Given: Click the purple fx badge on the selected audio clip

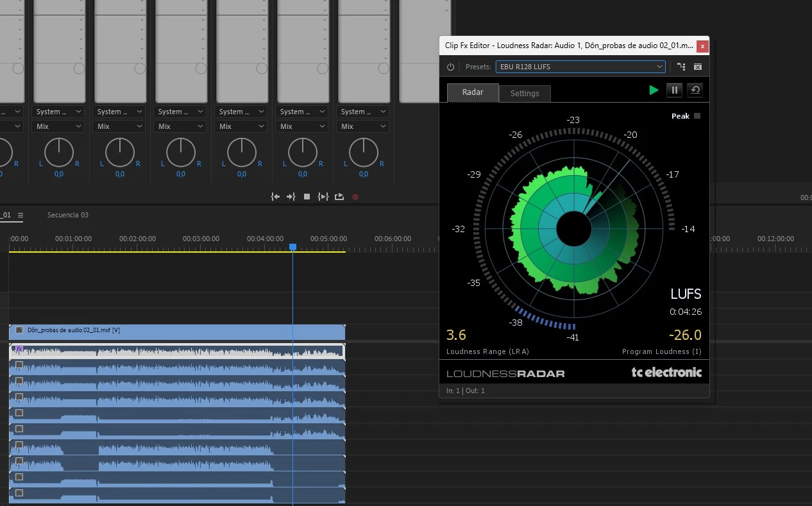Looking at the screenshot, I should pos(19,349).
